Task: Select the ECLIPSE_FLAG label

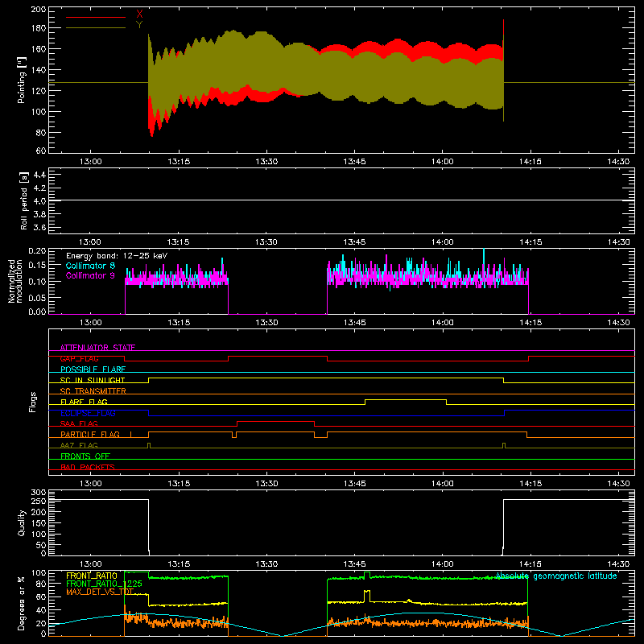Action: point(88,413)
